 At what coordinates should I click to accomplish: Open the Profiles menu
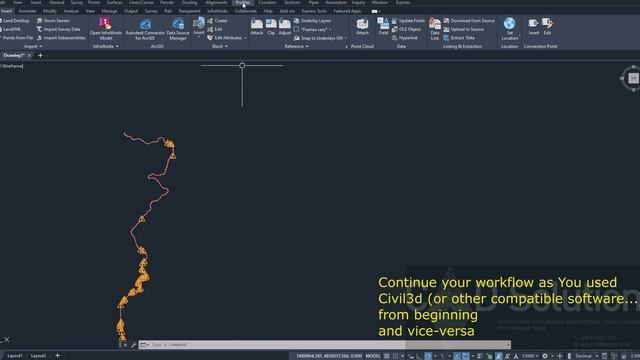coord(242,2)
